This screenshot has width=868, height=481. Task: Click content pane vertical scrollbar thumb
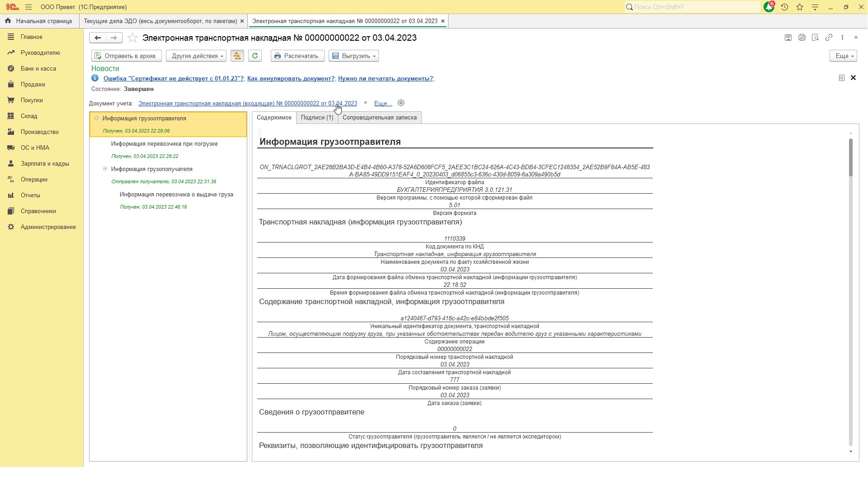point(850,157)
